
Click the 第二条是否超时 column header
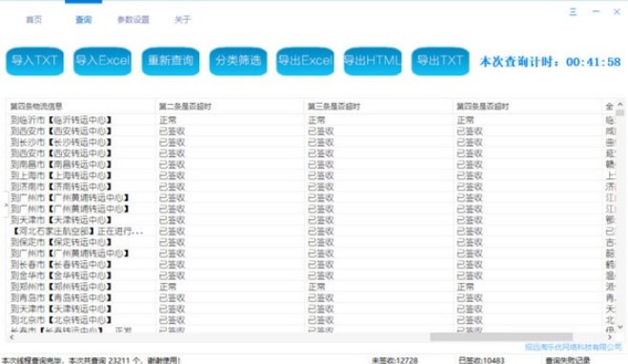click(x=230, y=106)
